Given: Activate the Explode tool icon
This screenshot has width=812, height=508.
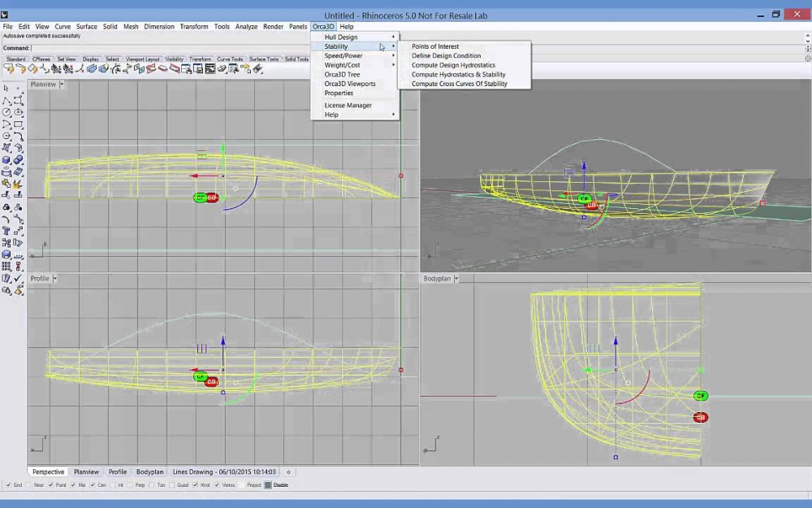Looking at the screenshot, I should click(x=18, y=184).
